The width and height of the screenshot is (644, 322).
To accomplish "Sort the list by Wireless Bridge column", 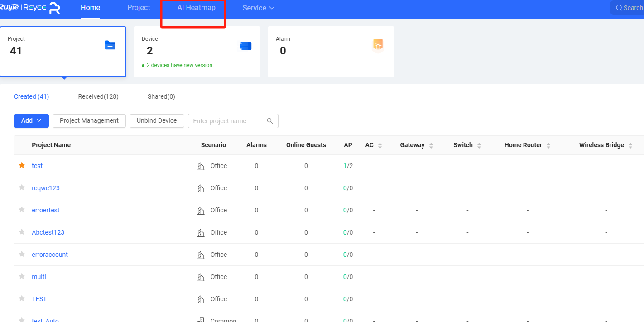I will click(630, 145).
